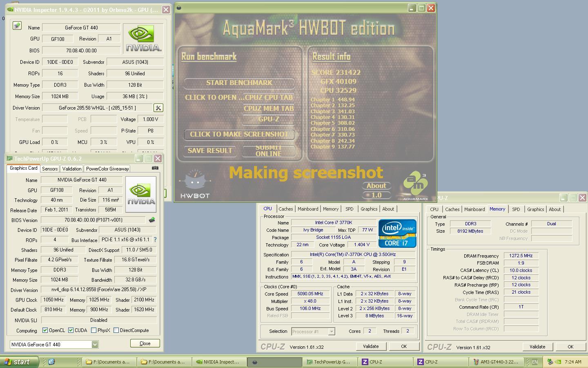Open SPD tab in right CPU-Z window
The width and height of the screenshot is (588, 368).
tap(516, 209)
